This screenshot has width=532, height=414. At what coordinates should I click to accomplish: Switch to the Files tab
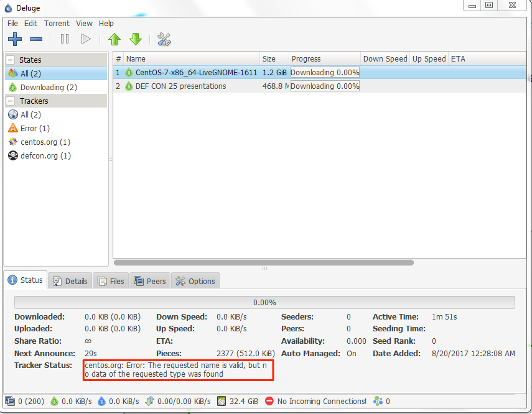click(x=111, y=281)
